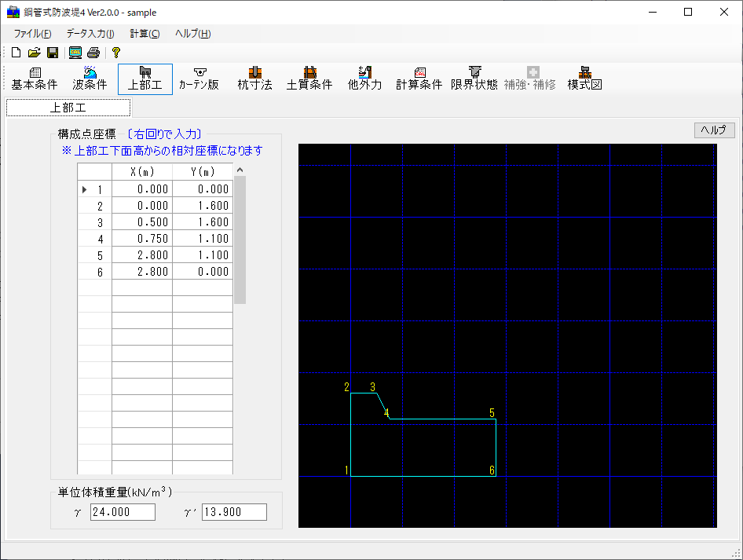Screen dimensions: 743x560
Task: Click the Y(m) column header
Action: pyautogui.click(x=203, y=172)
